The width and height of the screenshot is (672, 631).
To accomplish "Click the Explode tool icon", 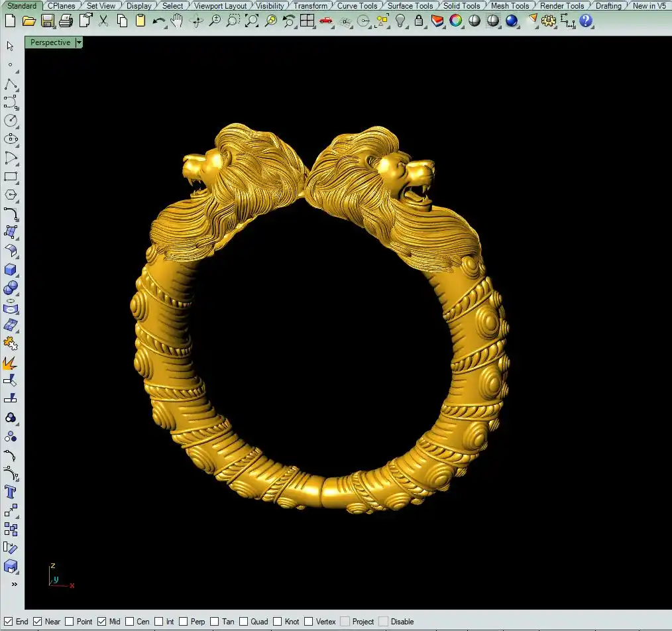I will [x=11, y=363].
